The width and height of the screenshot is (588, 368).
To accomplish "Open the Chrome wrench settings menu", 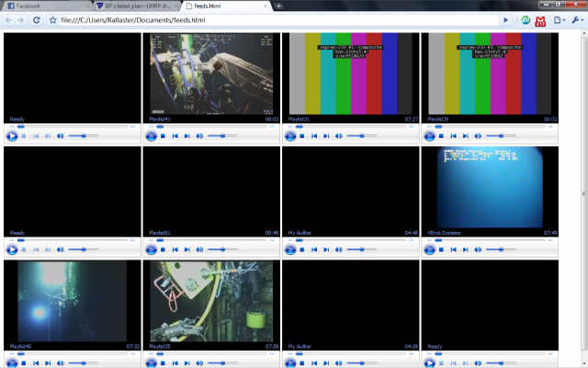I will pyautogui.click(x=576, y=19).
